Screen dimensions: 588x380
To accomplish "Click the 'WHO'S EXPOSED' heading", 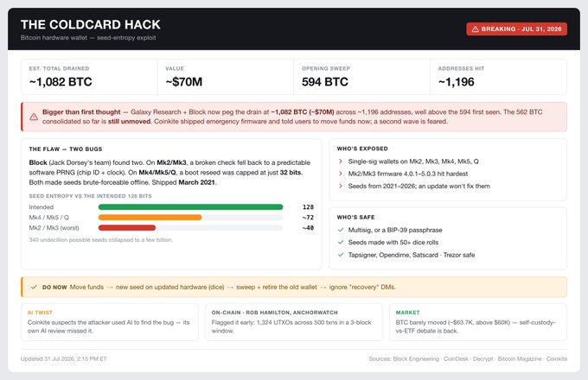I will click(362, 149).
